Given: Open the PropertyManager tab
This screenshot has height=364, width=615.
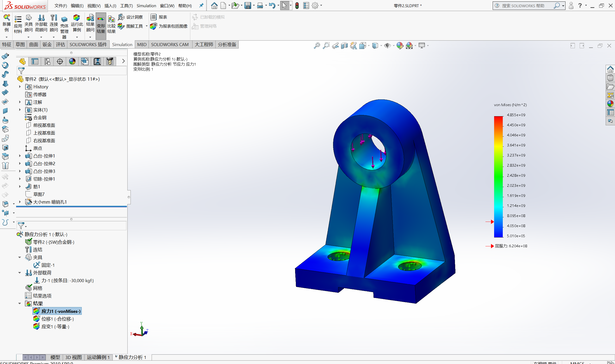Looking at the screenshot, I should (35, 61).
